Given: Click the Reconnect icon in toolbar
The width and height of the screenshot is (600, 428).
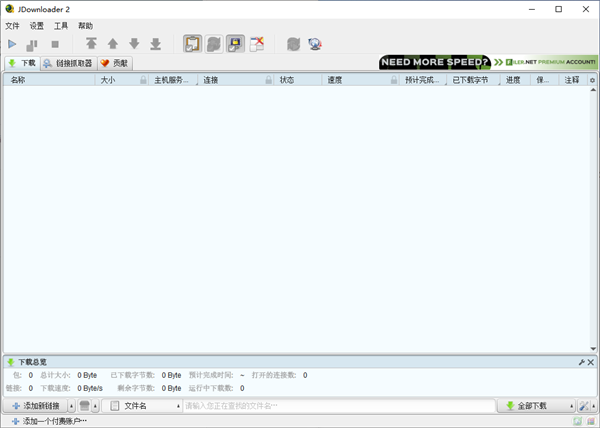Looking at the screenshot, I should click(293, 44).
